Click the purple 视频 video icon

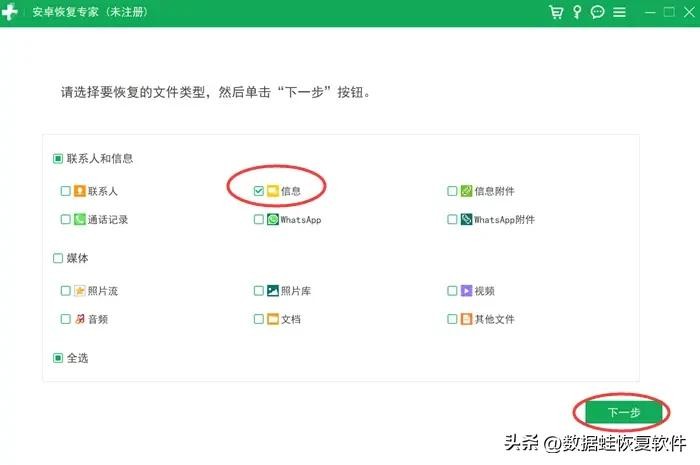point(466,291)
